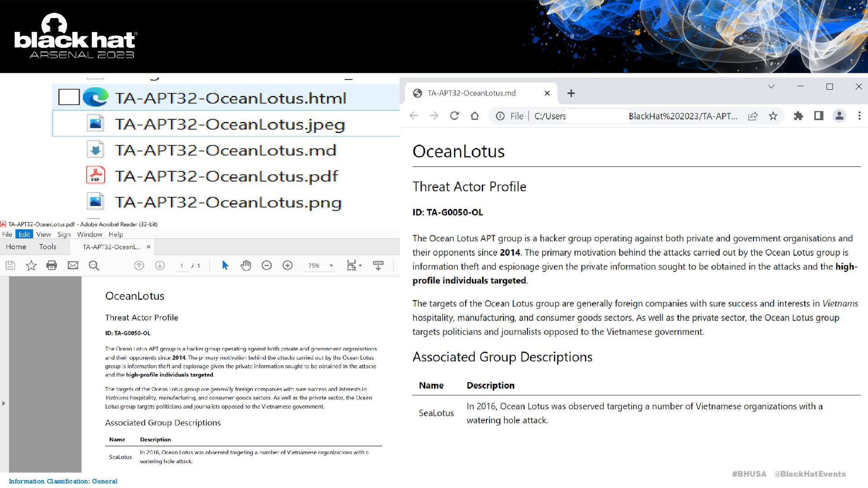Open the View menu in Acrobat Reader
Image resolution: width=868 pixels, height=488 pixels.
click(x=44, y=234)
